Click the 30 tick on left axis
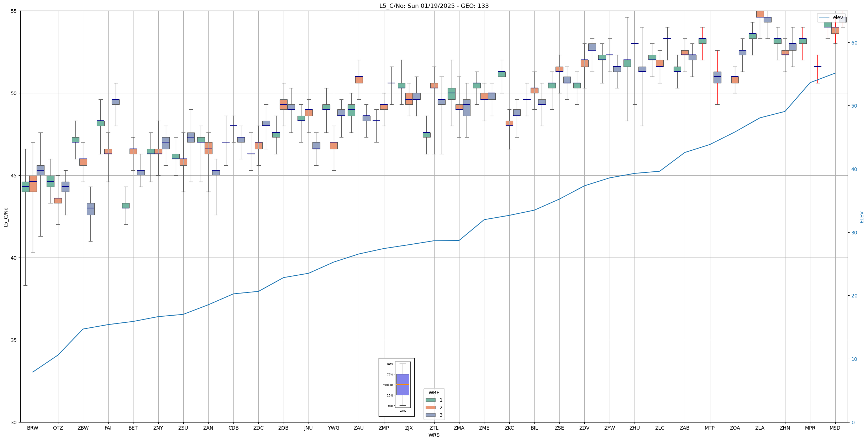This screenshot has height=441, width=868. click(x=14, y=422)
